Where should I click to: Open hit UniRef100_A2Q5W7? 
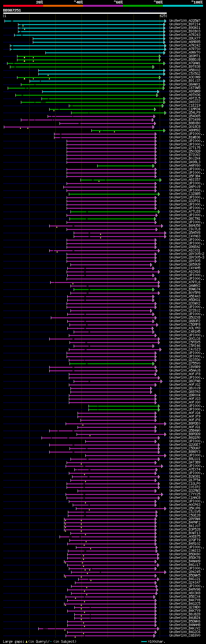tap(185, 21)
